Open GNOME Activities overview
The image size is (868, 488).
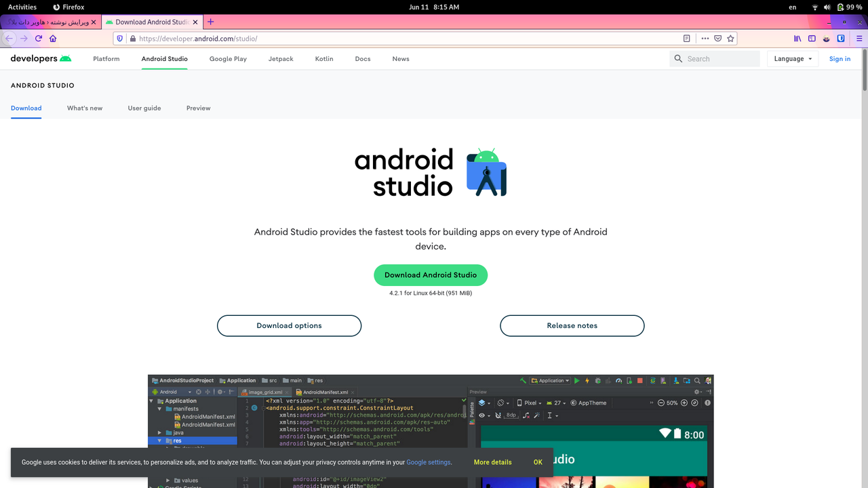click(x=22, y=7)
